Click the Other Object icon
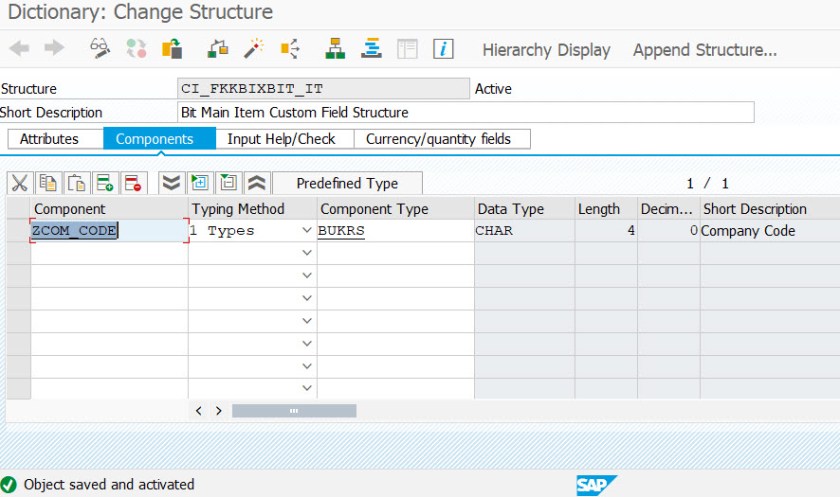 172,49
